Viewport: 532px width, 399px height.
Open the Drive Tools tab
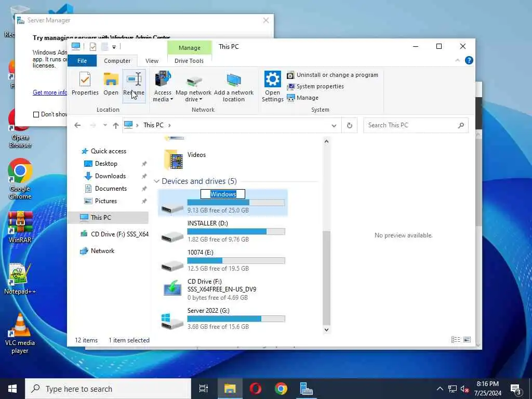189,61
